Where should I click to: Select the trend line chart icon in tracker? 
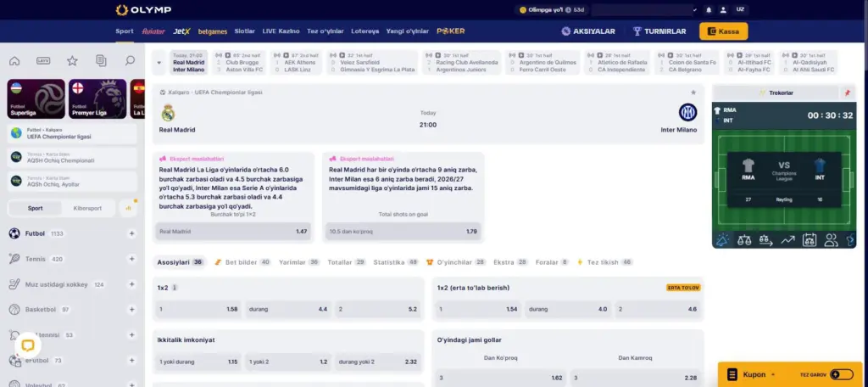point(787,240)
